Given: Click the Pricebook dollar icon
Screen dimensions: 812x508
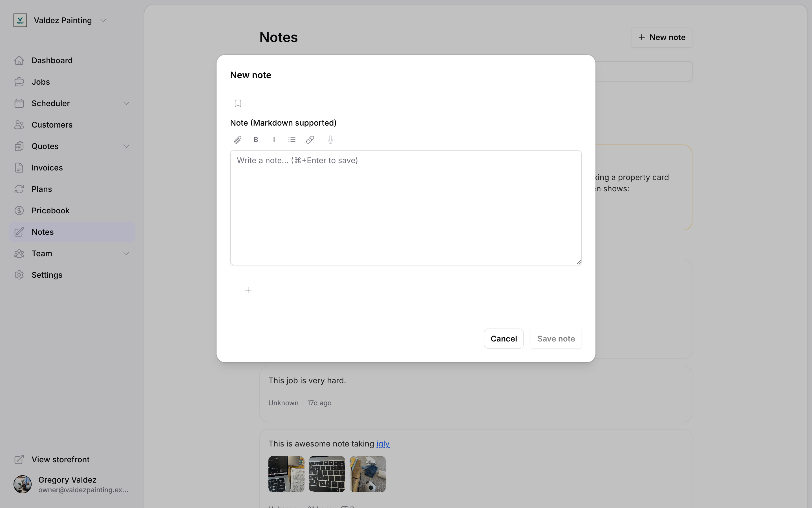Looking at the screenshot, I should tap(19, 211).
